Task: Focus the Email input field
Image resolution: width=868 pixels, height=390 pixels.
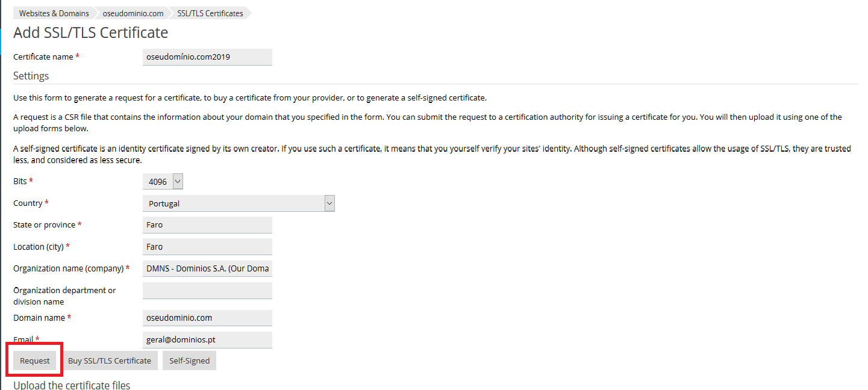Action: 207,339
